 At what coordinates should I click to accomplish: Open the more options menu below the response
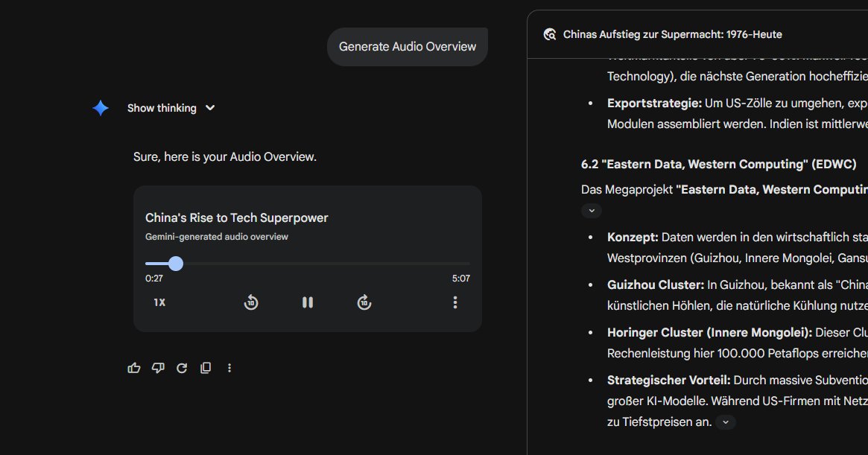(x=229, y=368)
